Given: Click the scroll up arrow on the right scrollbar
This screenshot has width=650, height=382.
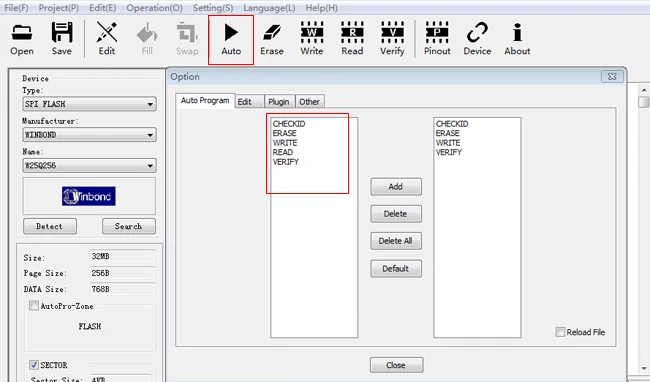Looking at the screenshot, I should (644, 89).
